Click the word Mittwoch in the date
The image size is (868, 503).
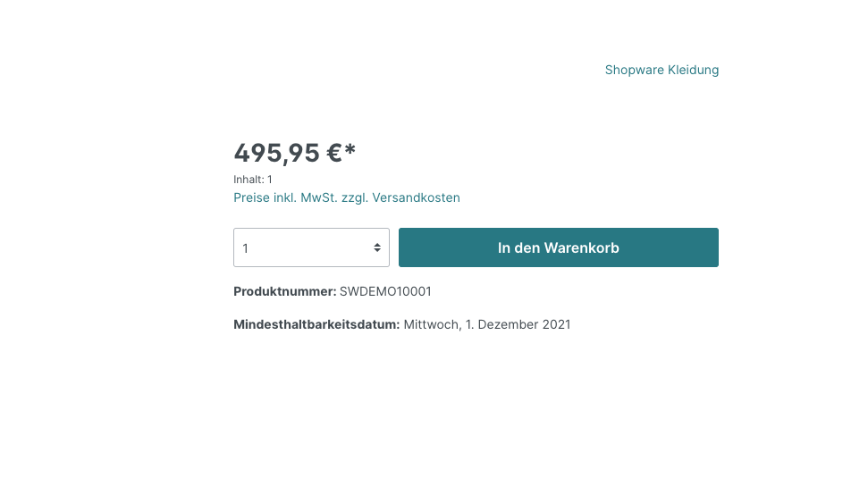pos(432,324)
